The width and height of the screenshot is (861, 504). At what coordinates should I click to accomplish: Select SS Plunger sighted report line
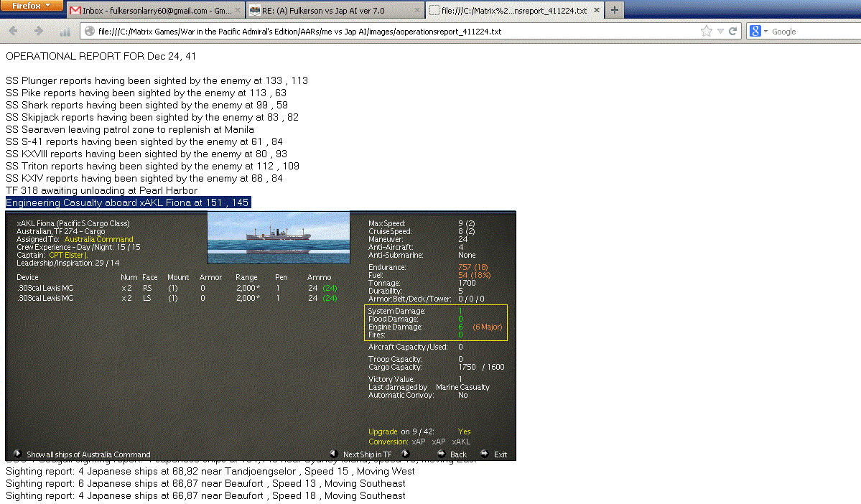pyautogui.click(x=157, y=80)
